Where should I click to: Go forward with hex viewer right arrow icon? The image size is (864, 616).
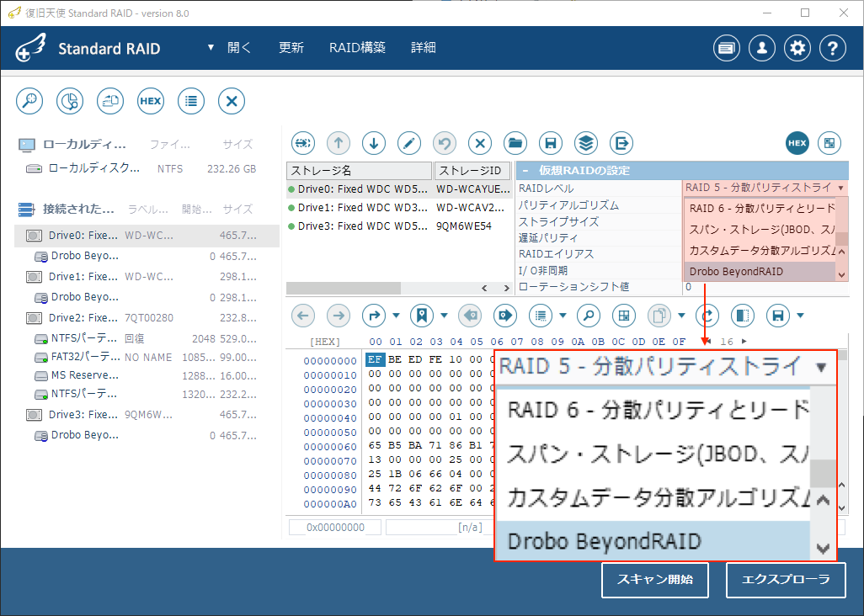tap(339, 316)
